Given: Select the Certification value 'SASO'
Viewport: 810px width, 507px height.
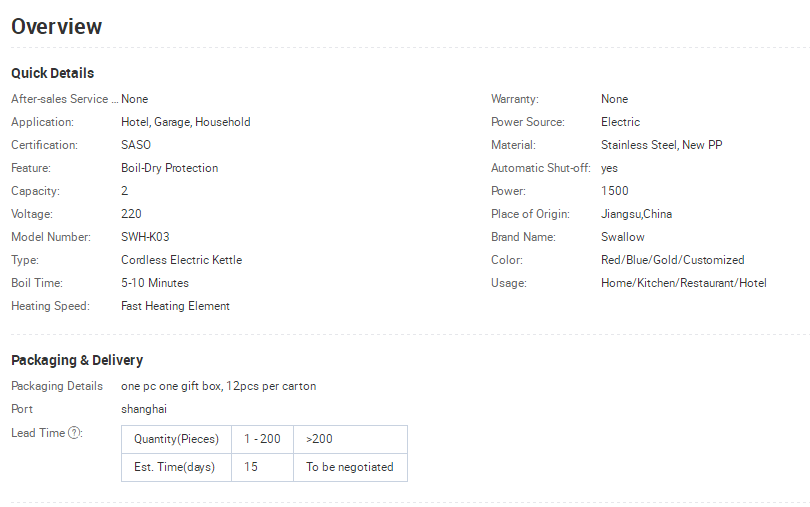Looking at the screenshot, I should point(136,145).
